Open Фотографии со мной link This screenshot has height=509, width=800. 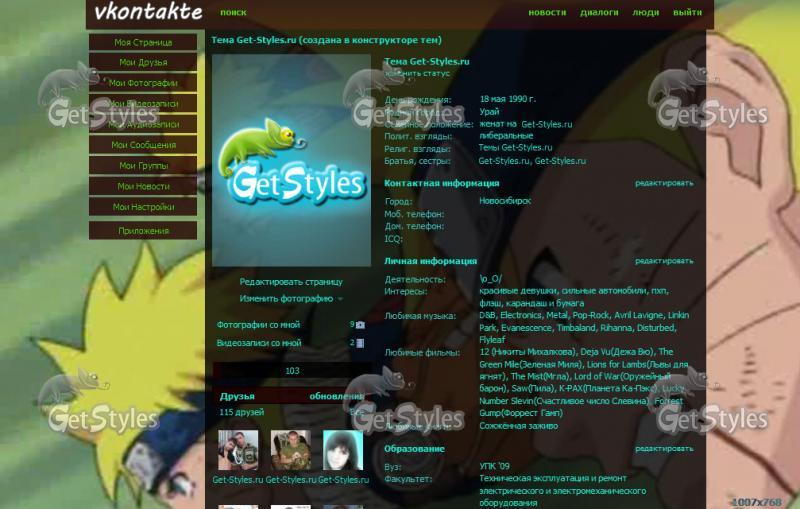(x=258, y=325)
